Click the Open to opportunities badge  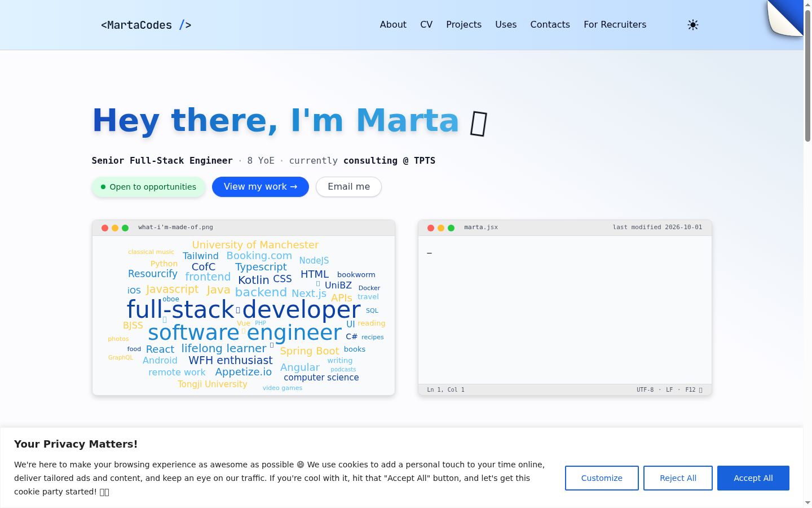pyautogui.click(x=148, y=187)
